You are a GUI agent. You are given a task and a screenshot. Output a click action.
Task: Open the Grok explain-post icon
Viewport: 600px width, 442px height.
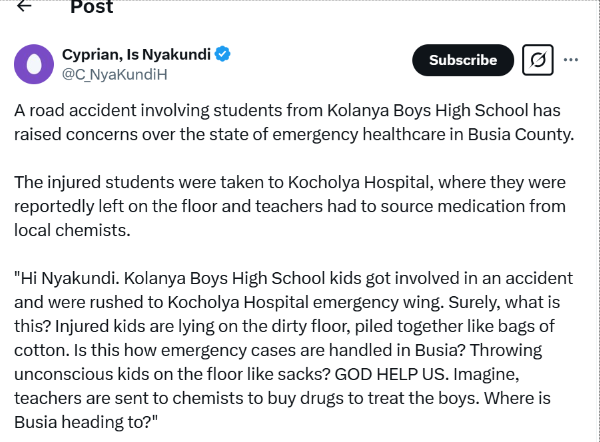click(537, 61)
